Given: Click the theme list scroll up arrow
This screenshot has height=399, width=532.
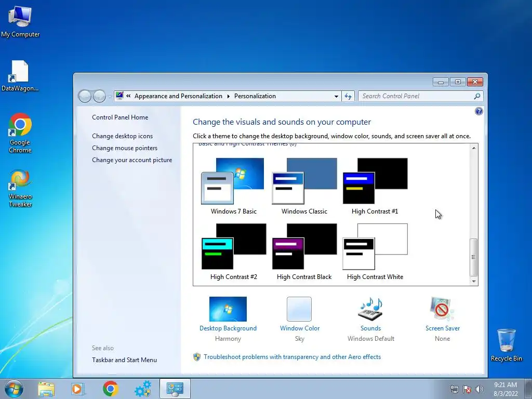Looking at the screenshot, I should pyautogui.click(x=474, y=148).
